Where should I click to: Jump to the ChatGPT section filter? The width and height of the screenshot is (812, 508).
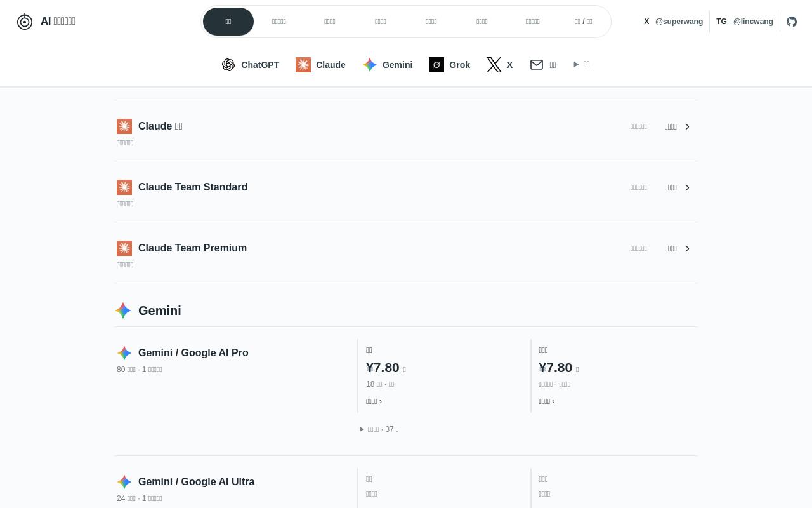coord(251,65)
